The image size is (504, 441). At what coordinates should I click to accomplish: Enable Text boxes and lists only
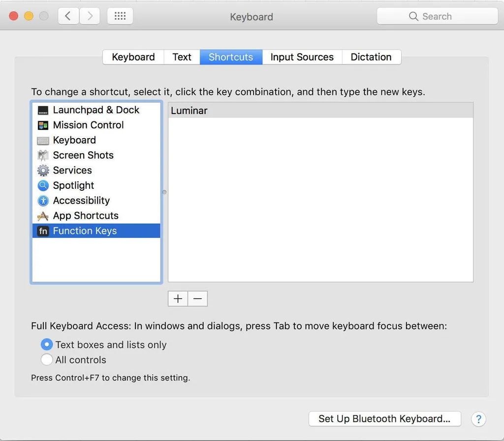47,345
